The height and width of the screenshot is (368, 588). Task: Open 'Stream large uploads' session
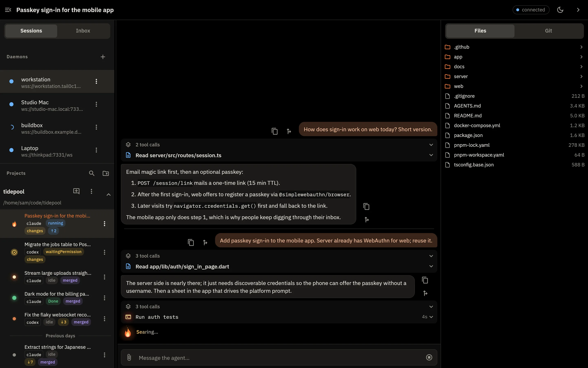57,277
